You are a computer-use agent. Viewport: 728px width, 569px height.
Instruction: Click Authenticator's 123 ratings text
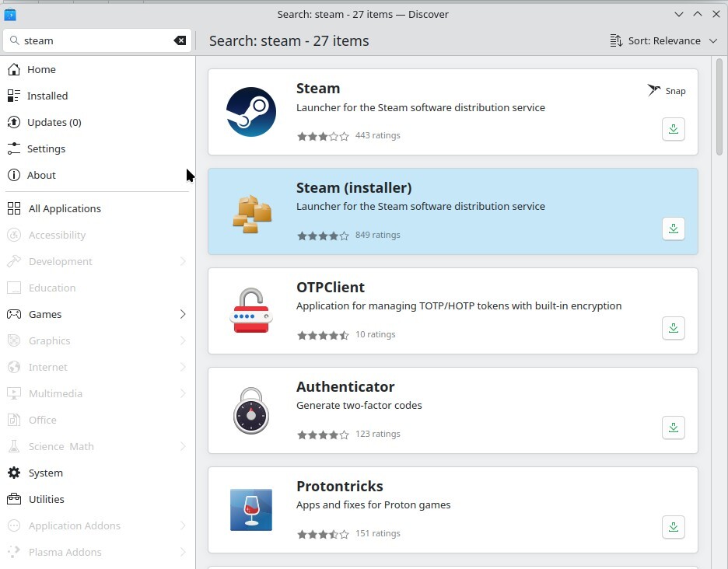(377, 434)
